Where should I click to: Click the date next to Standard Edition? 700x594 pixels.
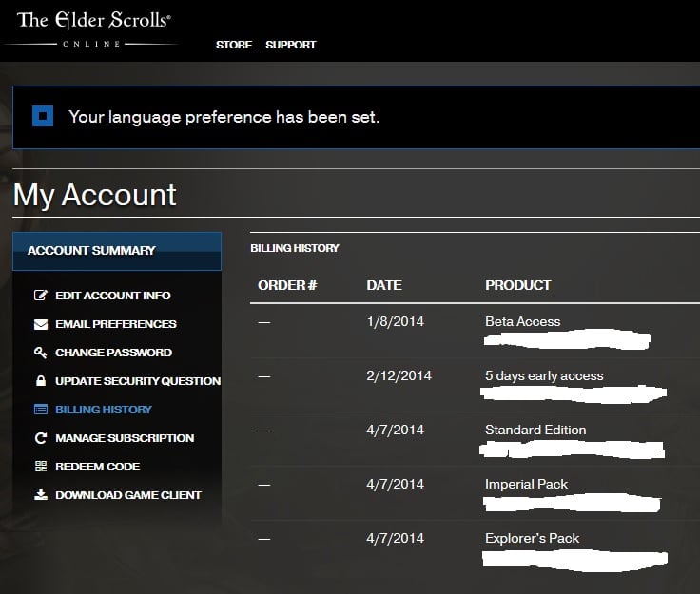395,430
